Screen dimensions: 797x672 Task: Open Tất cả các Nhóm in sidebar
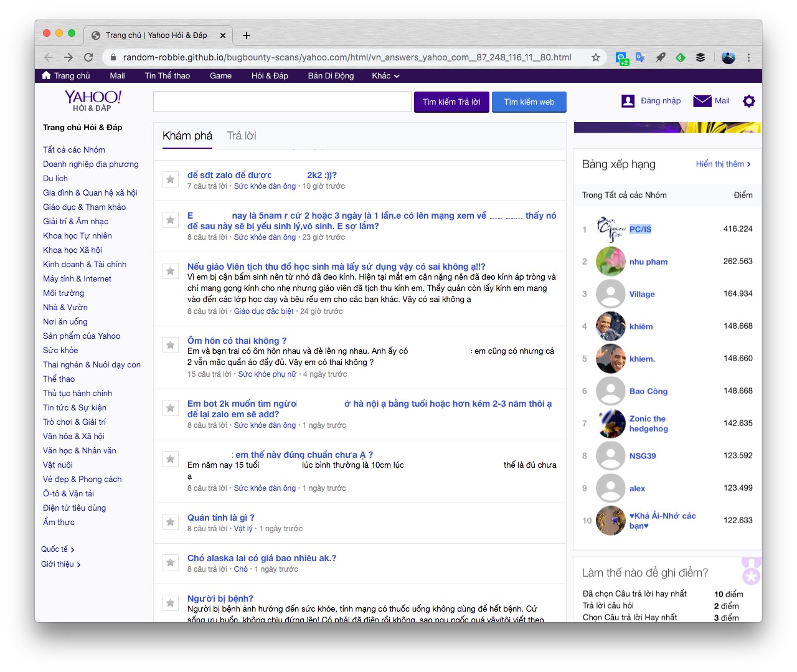(x=74, y=149)
